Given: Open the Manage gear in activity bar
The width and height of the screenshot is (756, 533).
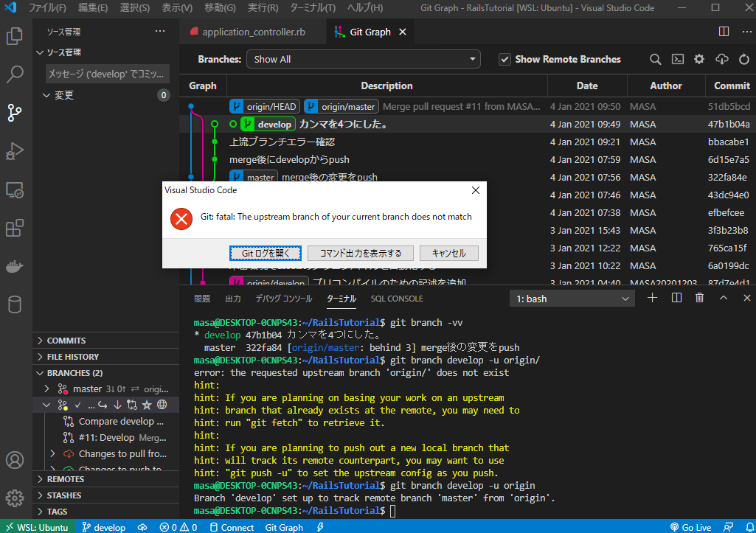Looking at the screenshot, I should click(15, 498).
